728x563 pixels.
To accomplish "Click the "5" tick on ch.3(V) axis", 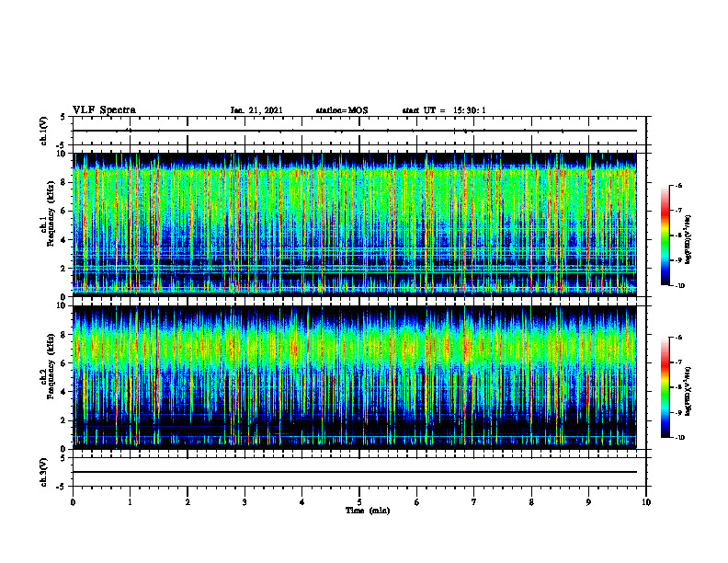I will [63, 458].
